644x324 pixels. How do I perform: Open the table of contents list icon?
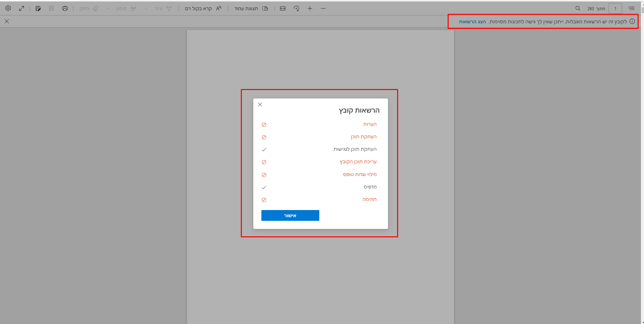pyautogui.click(x=632, y=8)
